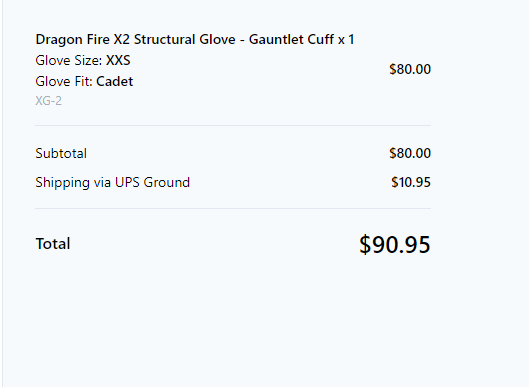Click the Structural Glove words in title
This screenshot has height=387, width=529.
point(185,39)
